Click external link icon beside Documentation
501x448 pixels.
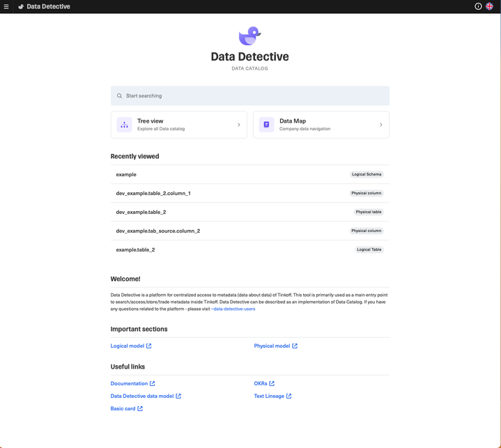tap(153, 383)
